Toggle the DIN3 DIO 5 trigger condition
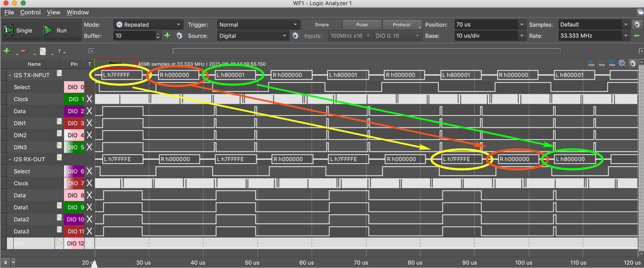This screenshot has height=268, width=644. [89, 147]
